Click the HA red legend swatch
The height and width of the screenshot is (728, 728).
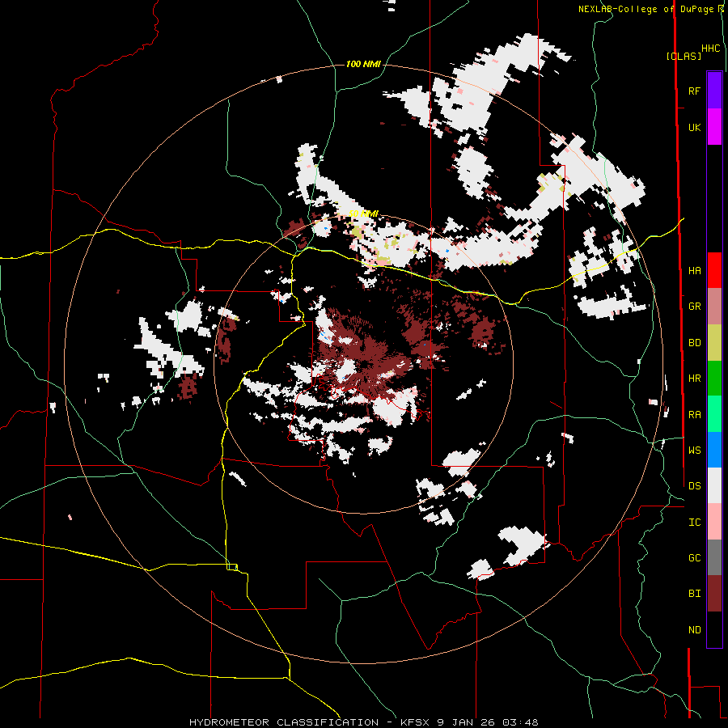pyautogui.click(x=714, y=270)
